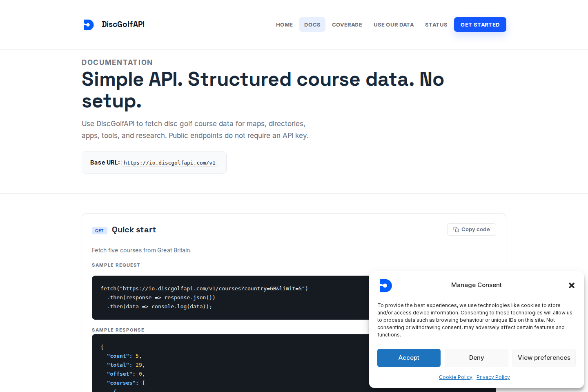Open the STATUS nav link
The width and height of the screenshot is (588, 392).
click(x=436, y=24)
